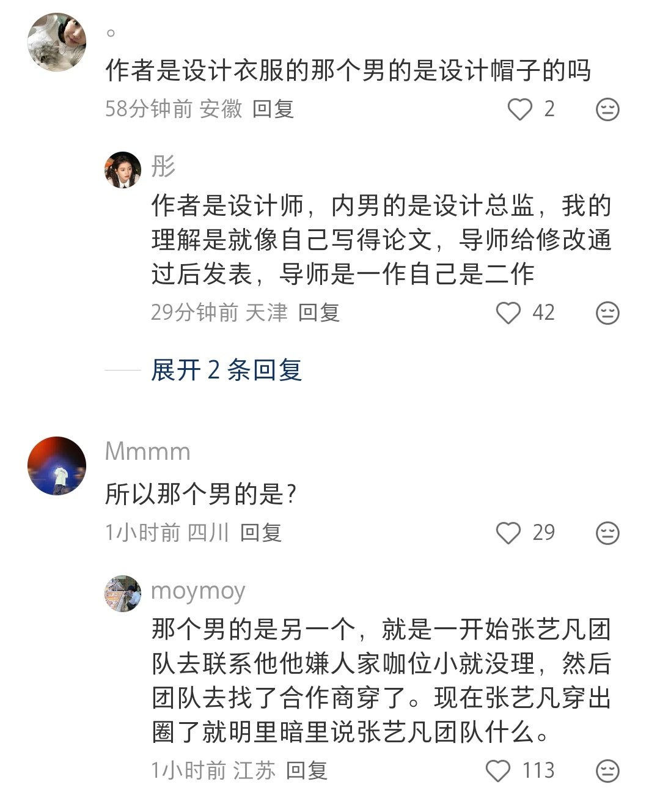The height and width of the screenshot is (812, 660).
Task: Like 彤's reply with 42 likes
Action: (508, 313)
